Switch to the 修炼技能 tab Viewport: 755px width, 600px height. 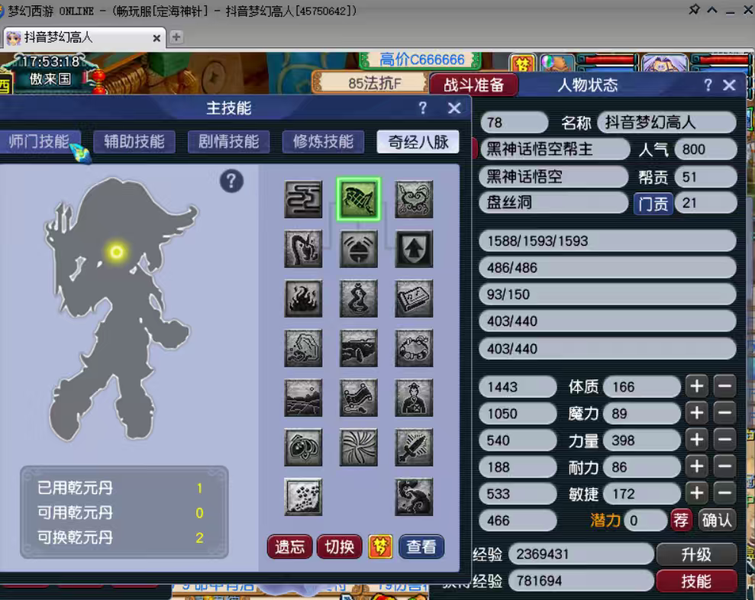point(323,142)
